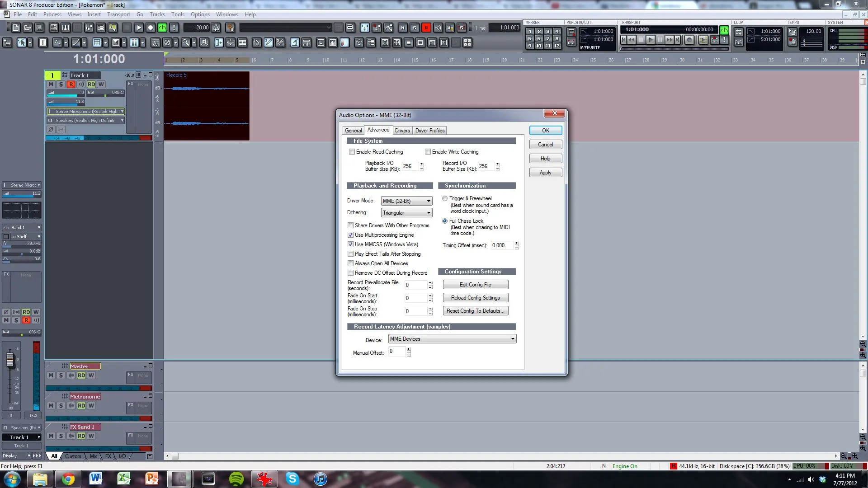Jump to marker 12 button

[x=557, y=46]
